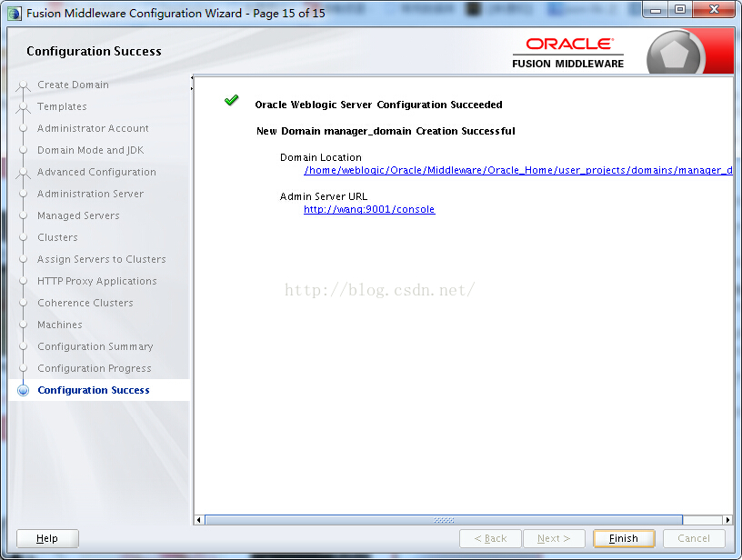Select the Configuration Summary step
Viewport: 742px width, 560px height.
95,346
